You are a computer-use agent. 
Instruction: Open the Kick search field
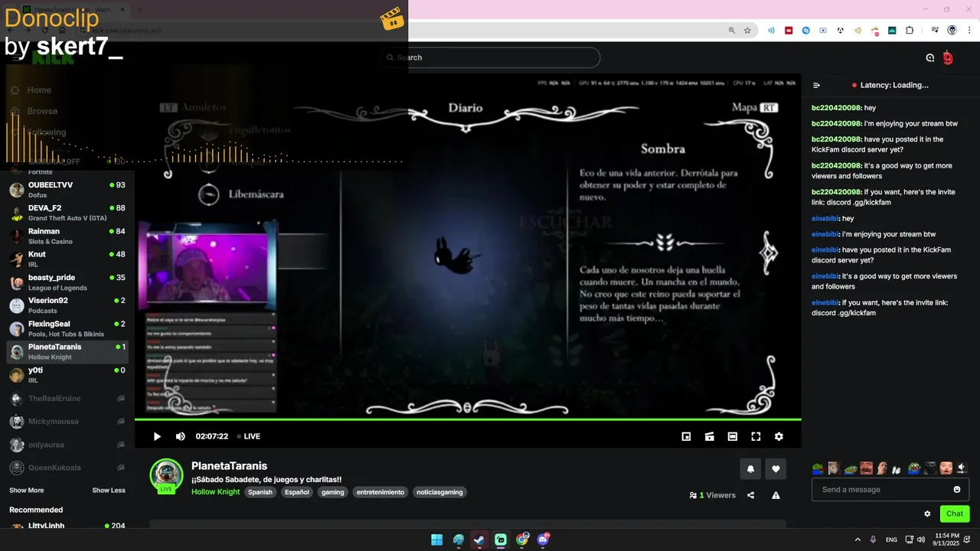[x=490, y=57]
